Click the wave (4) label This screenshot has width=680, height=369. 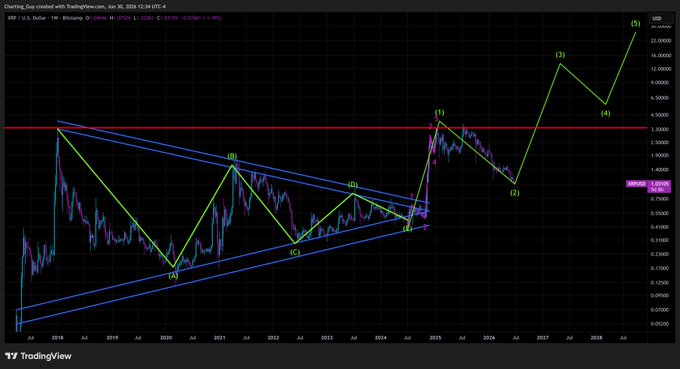click(x=605, y=114)
